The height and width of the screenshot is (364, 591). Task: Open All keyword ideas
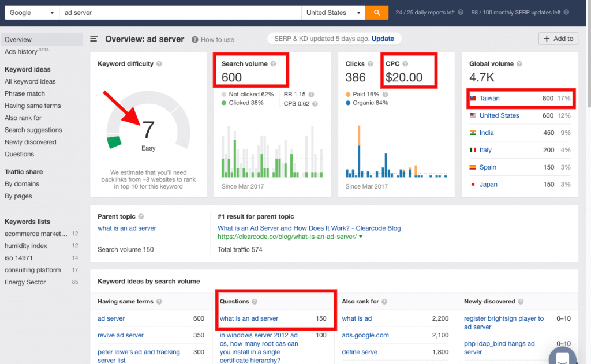click(x=30, y=81)
